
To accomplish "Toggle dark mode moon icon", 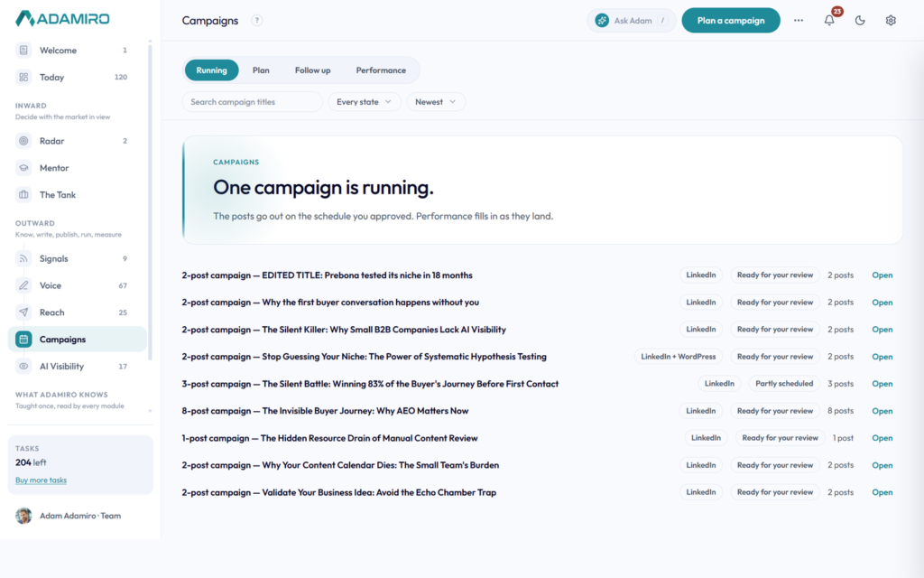I will point(860,20).
